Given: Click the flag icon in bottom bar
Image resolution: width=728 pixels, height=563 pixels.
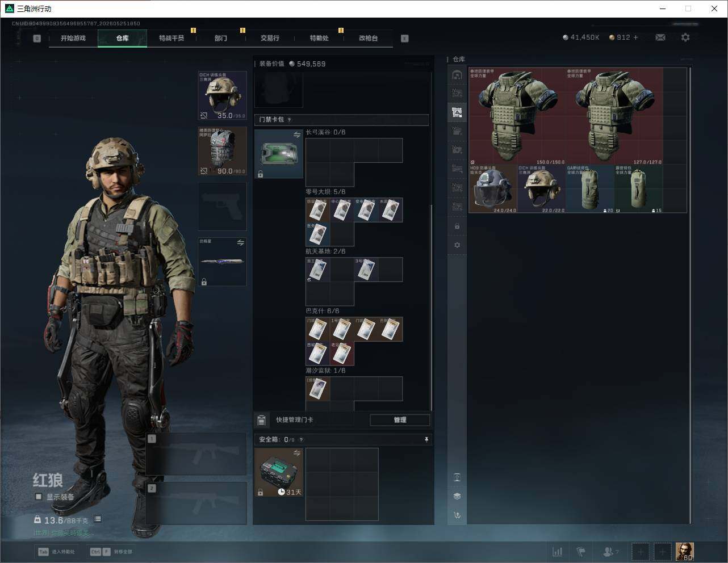Looking at the screenshot, I should pyautogui.click(x=581, y=552).
